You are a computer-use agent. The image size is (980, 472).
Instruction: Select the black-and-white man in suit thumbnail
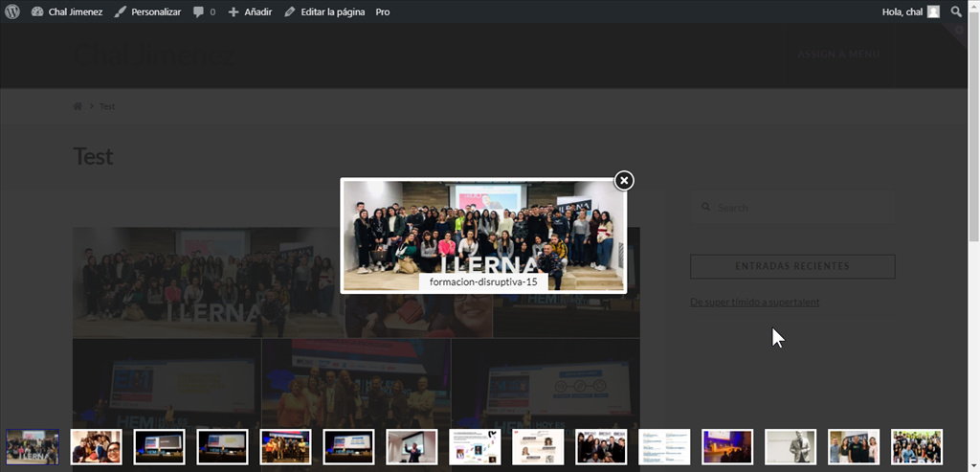click(791, 447)
